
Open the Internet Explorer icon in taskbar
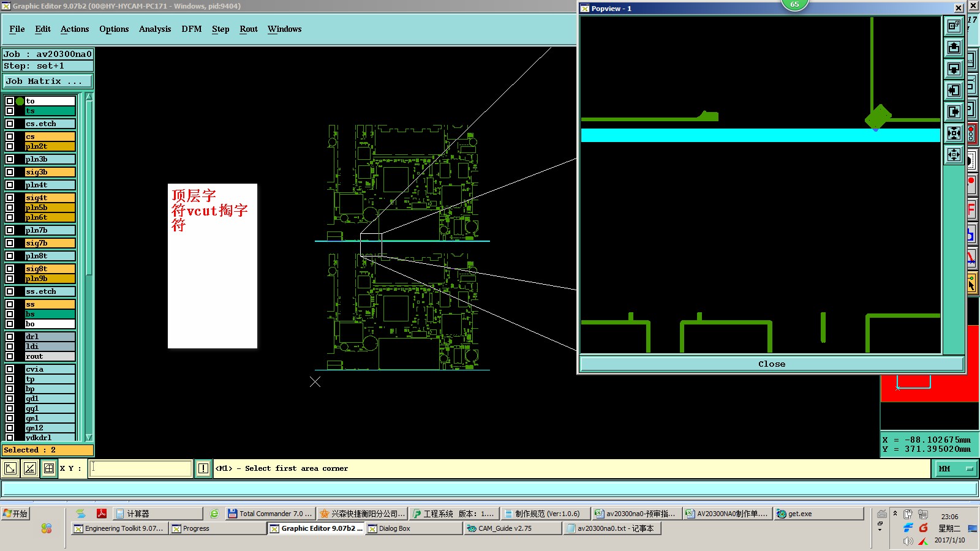214,514
